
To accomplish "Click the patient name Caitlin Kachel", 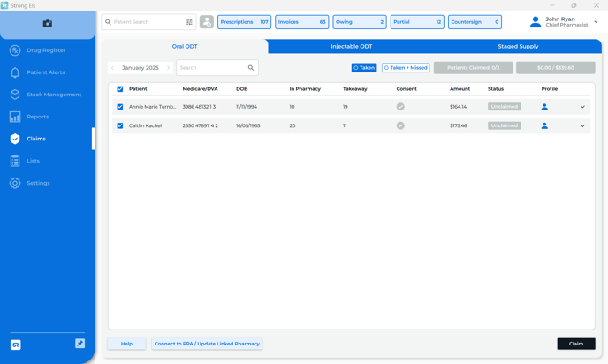I will click(146, 125).
